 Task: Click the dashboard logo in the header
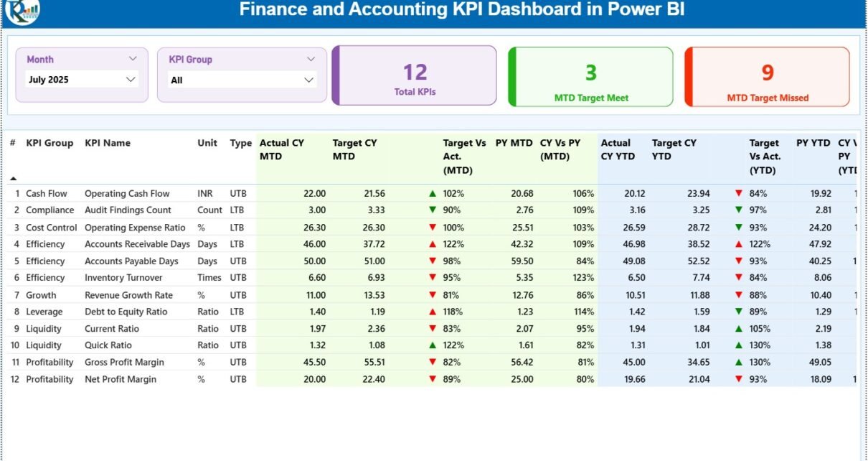pos(22,10)
